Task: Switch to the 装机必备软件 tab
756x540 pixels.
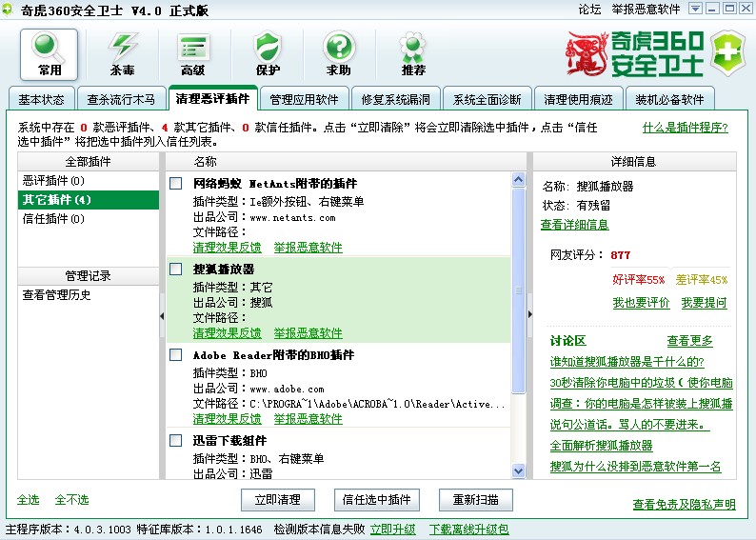Action: [x=669, y=99]
